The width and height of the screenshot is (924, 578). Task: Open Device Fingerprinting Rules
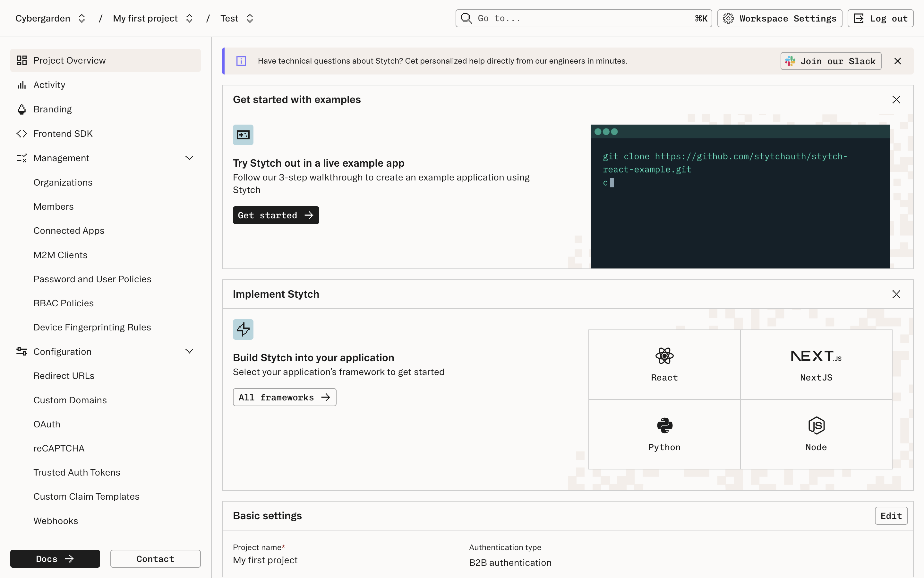click(x=92, y=327)
